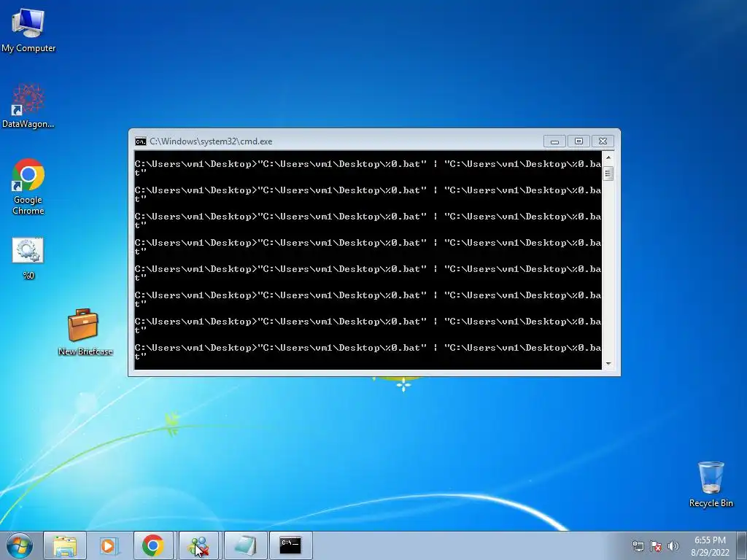
Task: Launch Windows Media Player from the taskbar
Action: pos(109,545)
